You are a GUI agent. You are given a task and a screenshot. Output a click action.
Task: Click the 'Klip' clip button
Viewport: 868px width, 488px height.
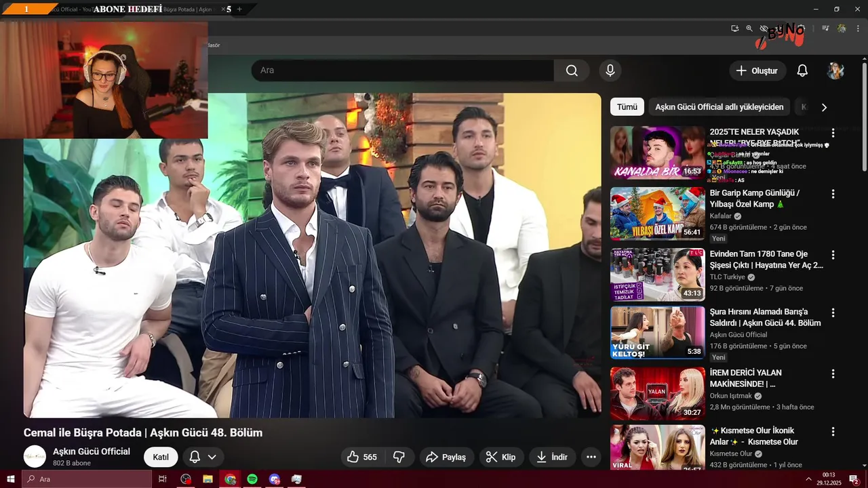coord(502,457)
